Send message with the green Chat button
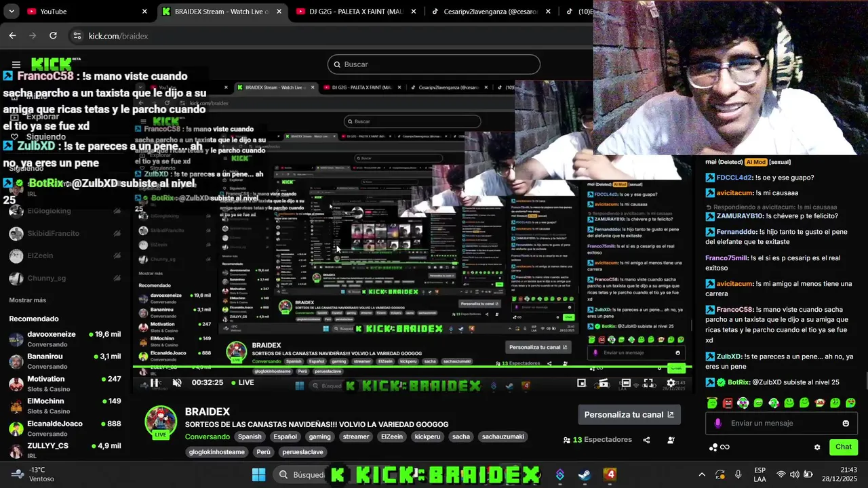The width and height of the screenshot is (868, 488). click(x=843, y=447)
